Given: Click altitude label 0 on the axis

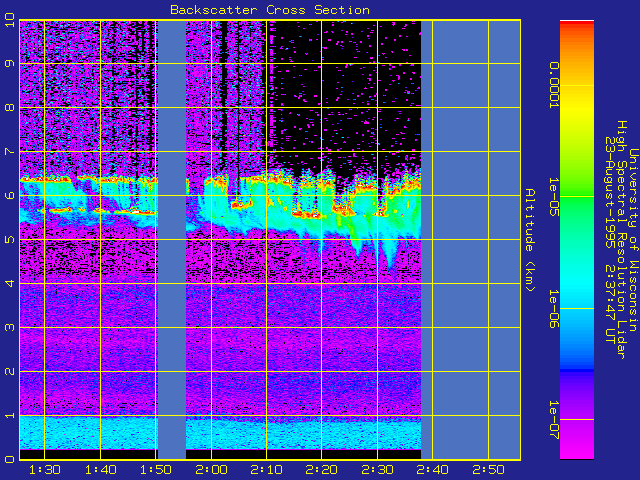Looking at the screenshot, I should 10,459.
